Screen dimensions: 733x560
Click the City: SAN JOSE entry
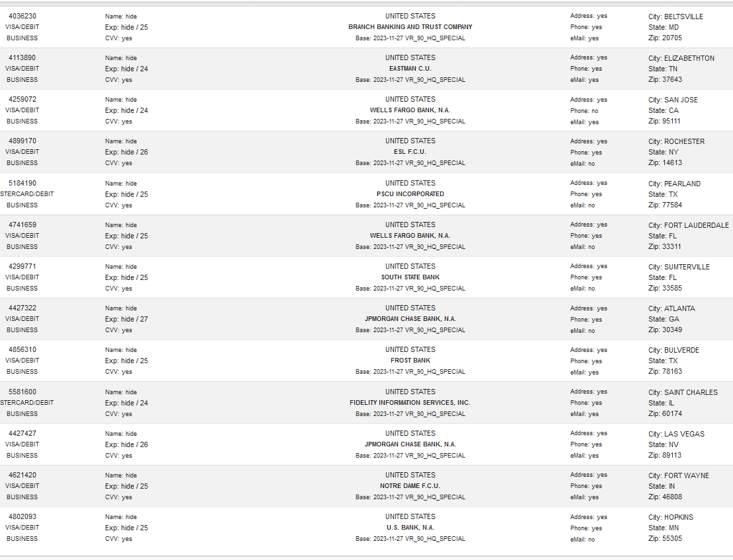coord(673,100)
